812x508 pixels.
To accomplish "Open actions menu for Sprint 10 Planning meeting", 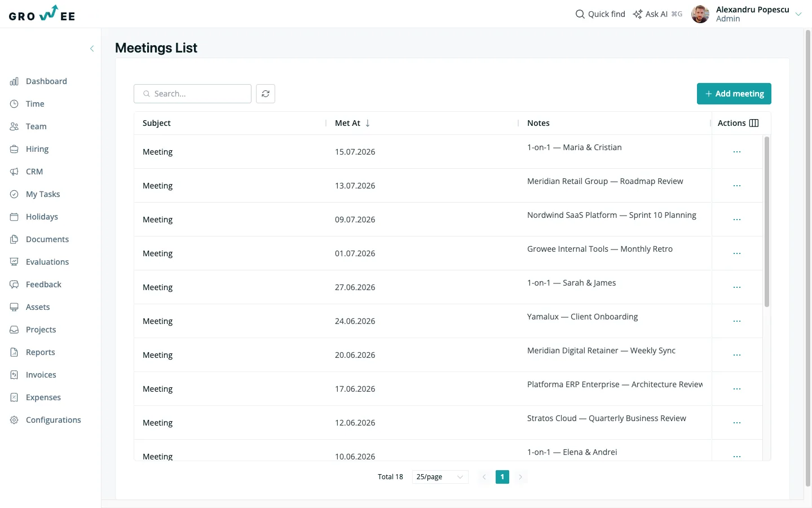I will point(737,220).
